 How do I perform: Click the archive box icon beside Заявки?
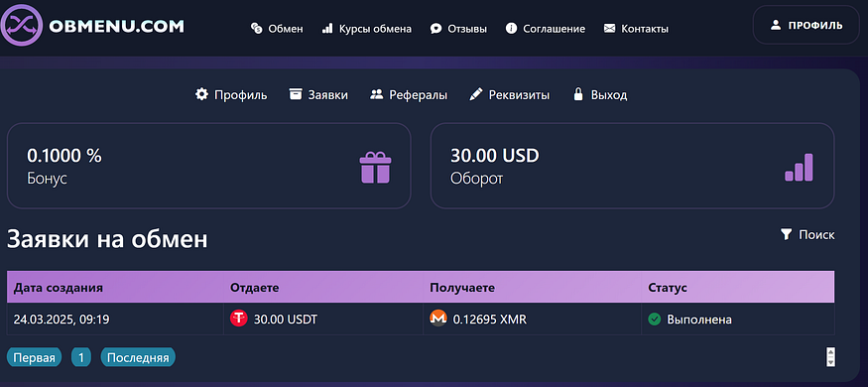[296, 94]
